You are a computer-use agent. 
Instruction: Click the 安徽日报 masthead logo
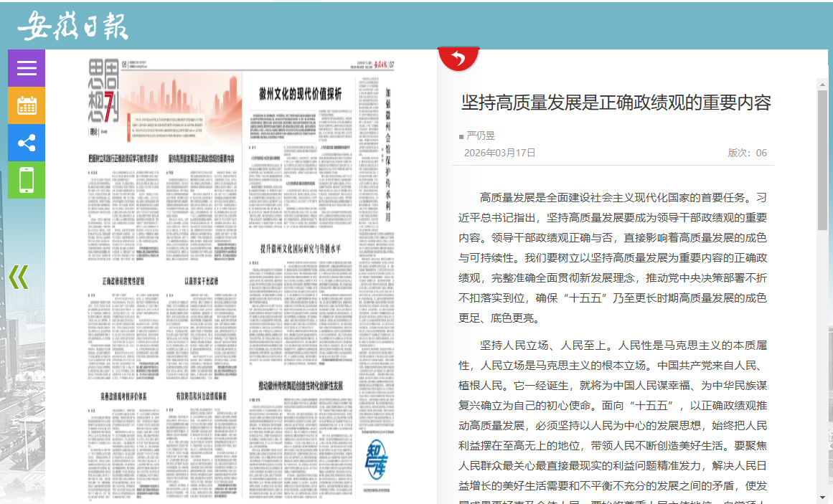point(73,26)
